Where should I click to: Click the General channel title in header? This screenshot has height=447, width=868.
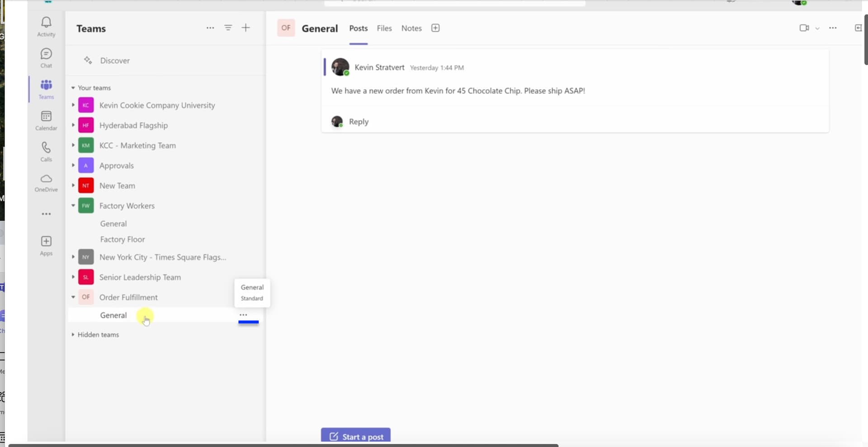(320, 29)
